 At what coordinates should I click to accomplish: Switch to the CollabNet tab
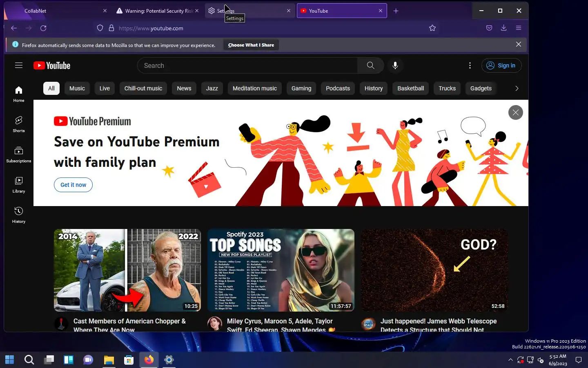(x=57, y=11)
